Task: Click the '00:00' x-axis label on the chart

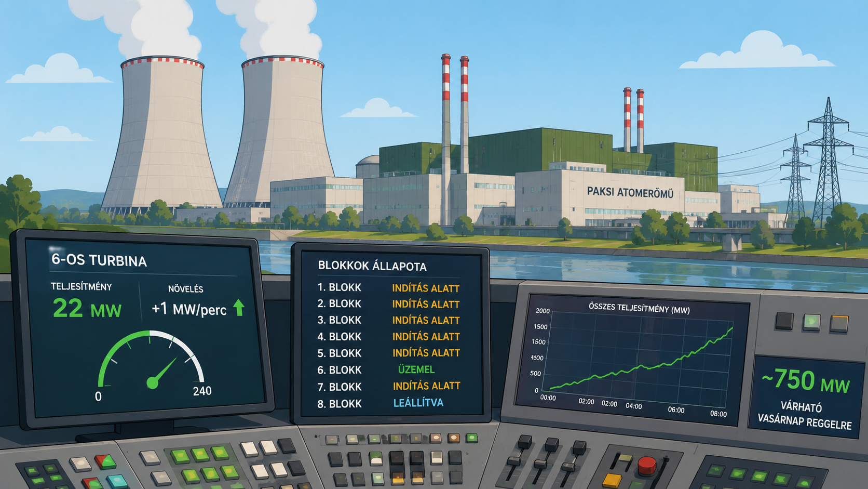Action: pyautogui.click(x=548, y=398)
